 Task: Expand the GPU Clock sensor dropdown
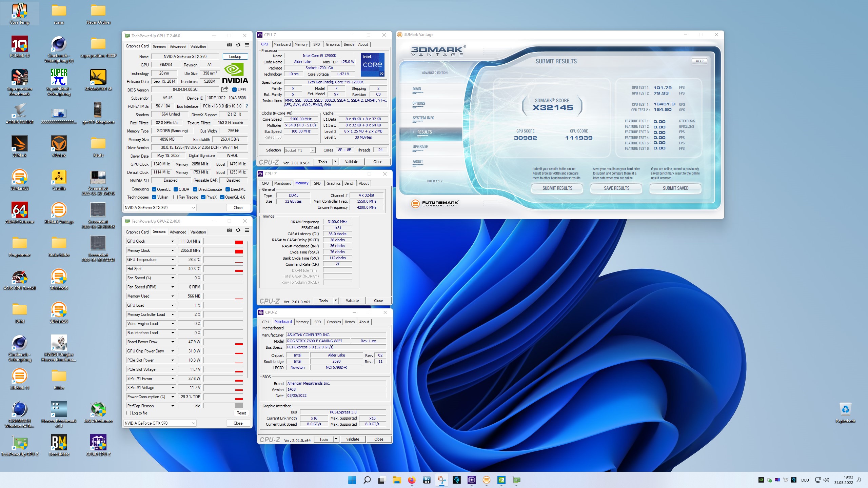point(172,241)
